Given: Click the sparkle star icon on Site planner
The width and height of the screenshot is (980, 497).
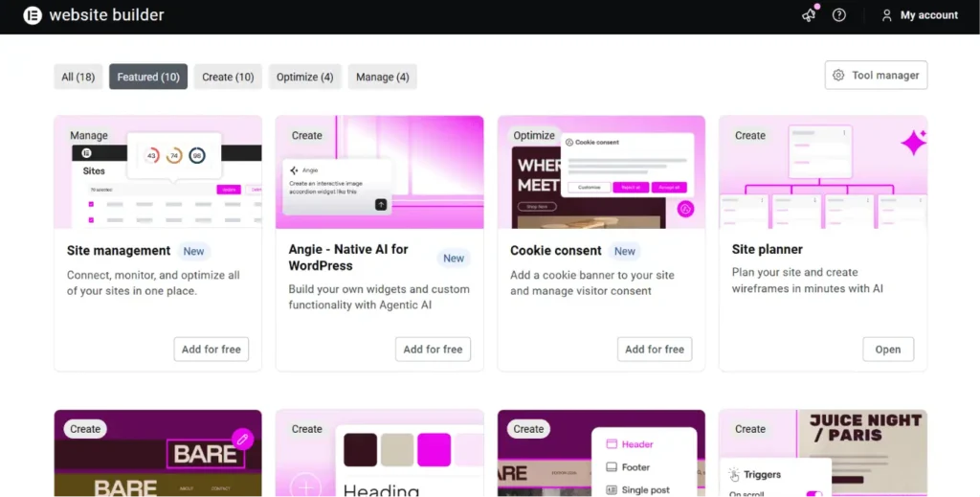Looking at the screenshot, I should tap(914, 143).
